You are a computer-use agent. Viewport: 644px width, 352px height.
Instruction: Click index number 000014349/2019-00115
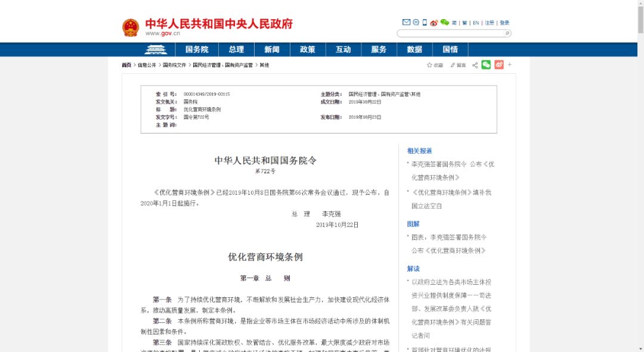[x=206, y=94]
